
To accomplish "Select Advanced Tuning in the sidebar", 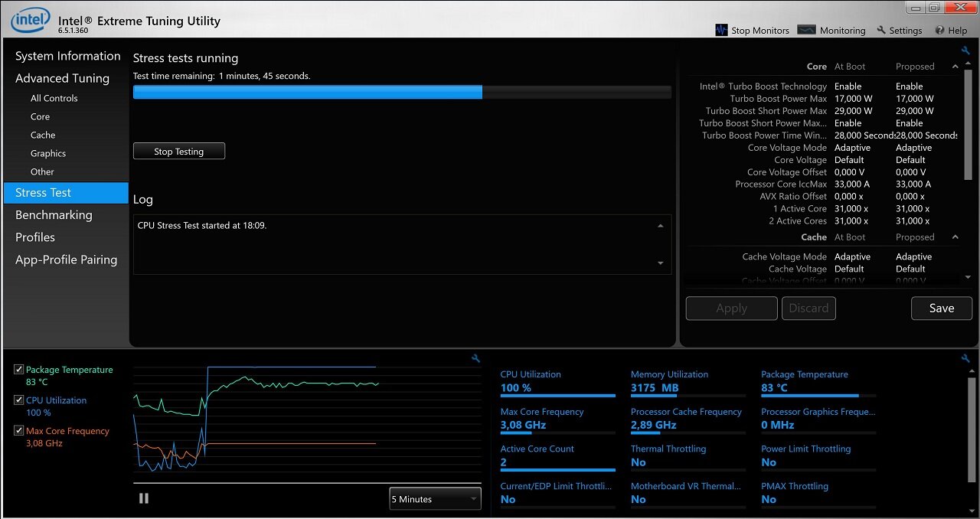I will click(x=62, y=78).
